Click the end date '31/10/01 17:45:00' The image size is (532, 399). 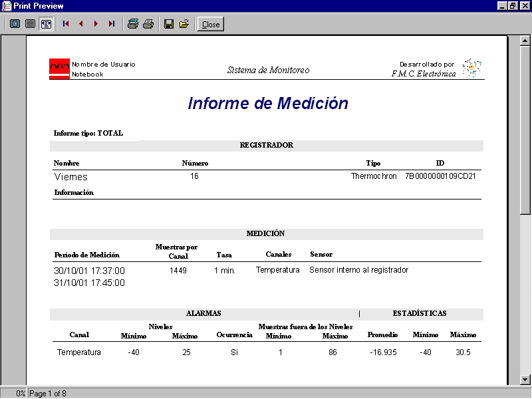pyautogui.click(x=90, y=283)
